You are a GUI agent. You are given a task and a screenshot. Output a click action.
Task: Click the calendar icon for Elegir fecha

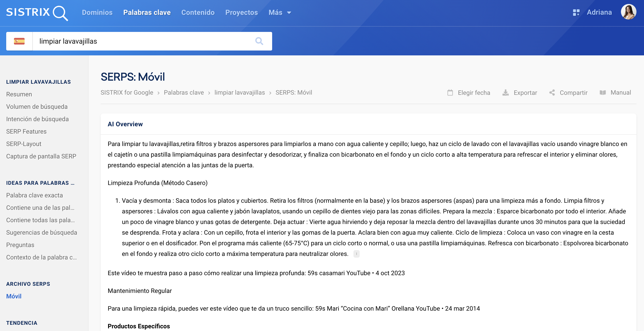[x=450, y=93]
